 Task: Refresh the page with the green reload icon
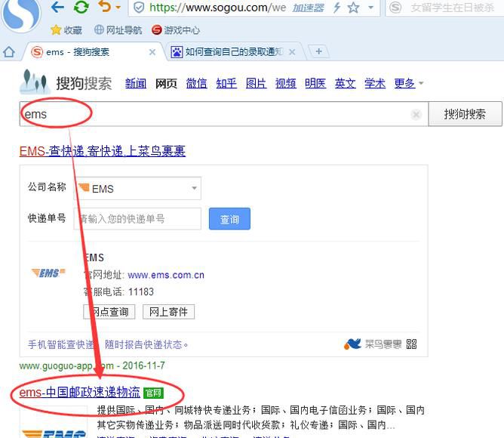tap(81, 8)
